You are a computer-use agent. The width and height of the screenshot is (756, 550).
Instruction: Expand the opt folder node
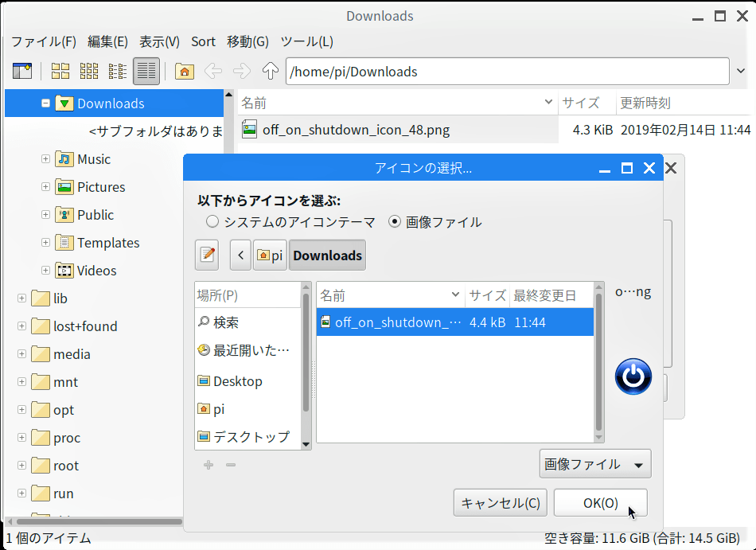tap(21, 410)
